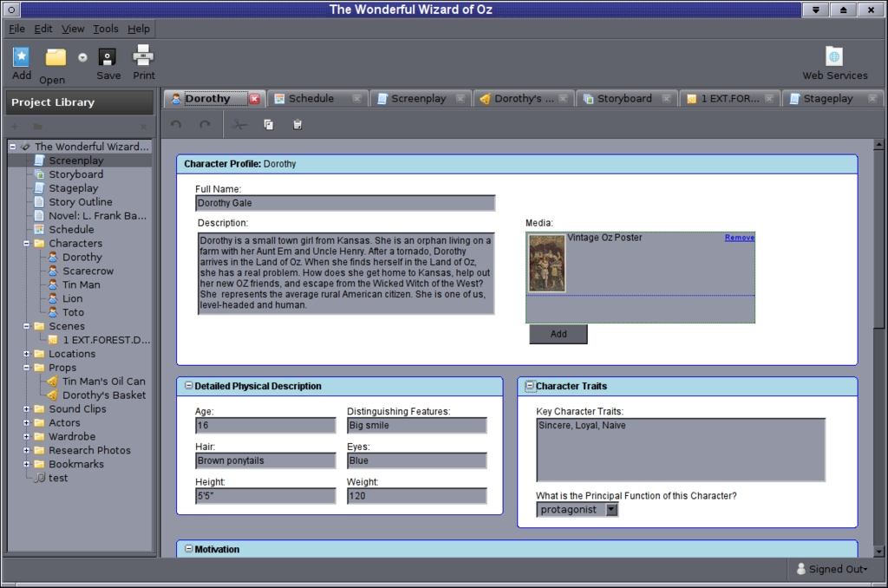Open the dropdown arrow beside Open
This screenshot has height=588, width=888.
click(82, 58)
